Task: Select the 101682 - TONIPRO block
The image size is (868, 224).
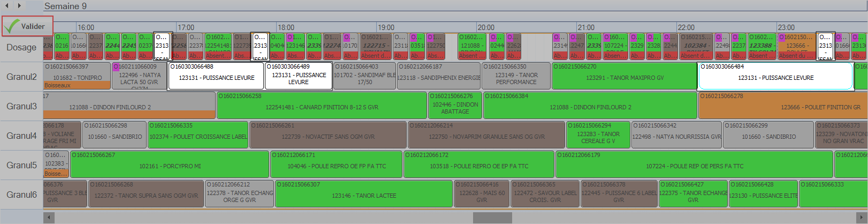Action: 77,76
